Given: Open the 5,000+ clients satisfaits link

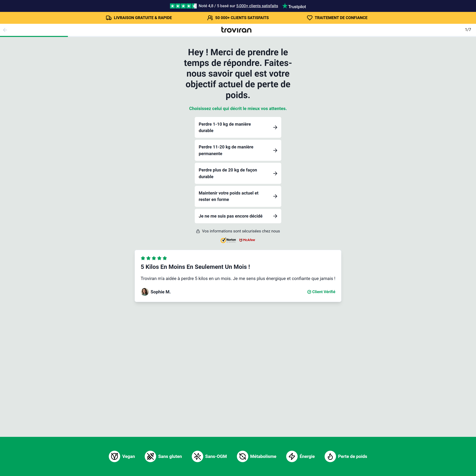Looking at the screenshot, I should [257, 6].
